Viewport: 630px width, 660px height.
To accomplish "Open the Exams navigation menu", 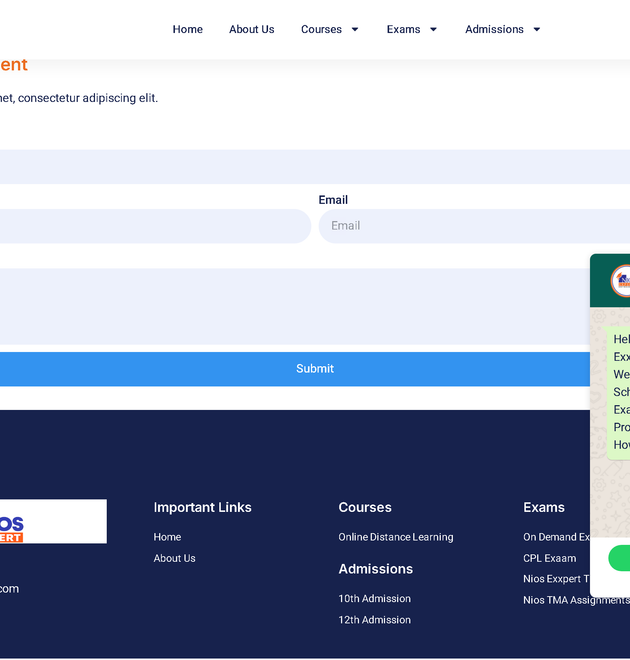I will (403, 29).
